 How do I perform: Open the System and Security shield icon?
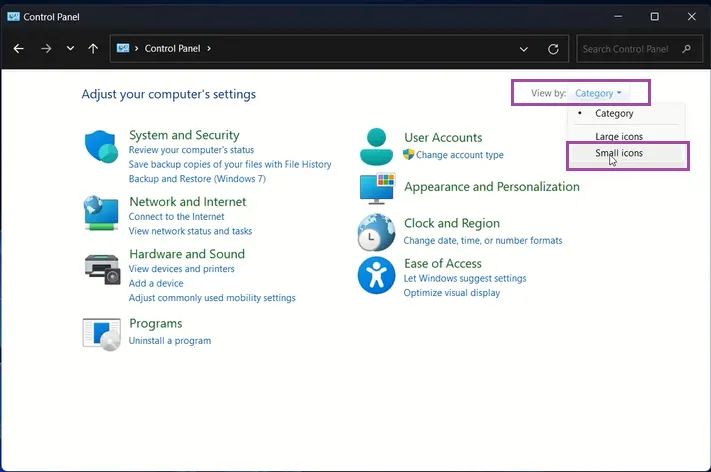point(101,146)
